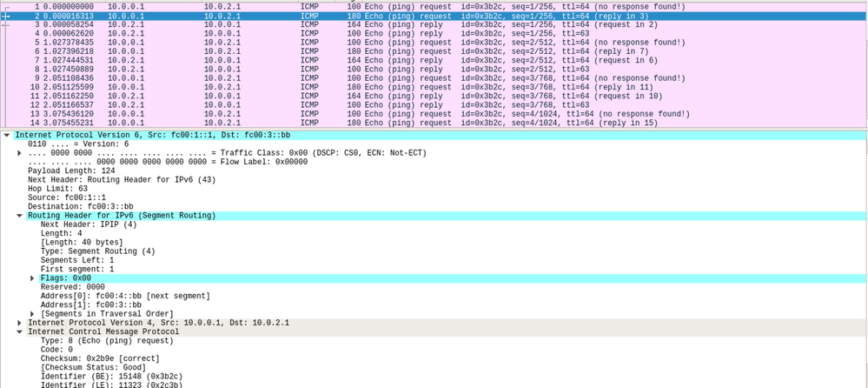868x388 pixels.
Task: Collapse the Internet Protocol Version 6 section
Action: click(6, 135)
